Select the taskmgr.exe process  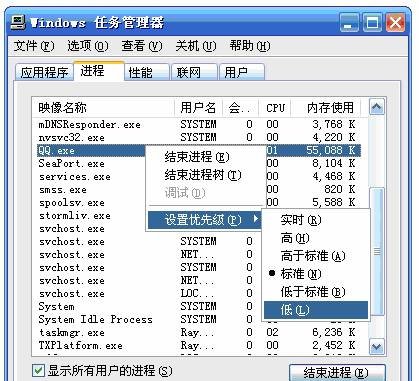72,332
